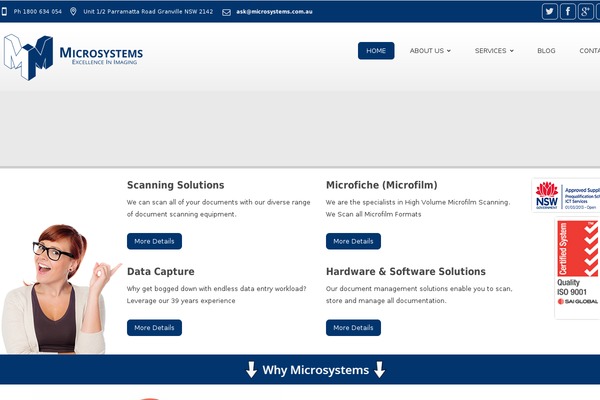The image size is (600, 400).
Task: Open the CONTACT menu item
Action: (x=589, y=51)
